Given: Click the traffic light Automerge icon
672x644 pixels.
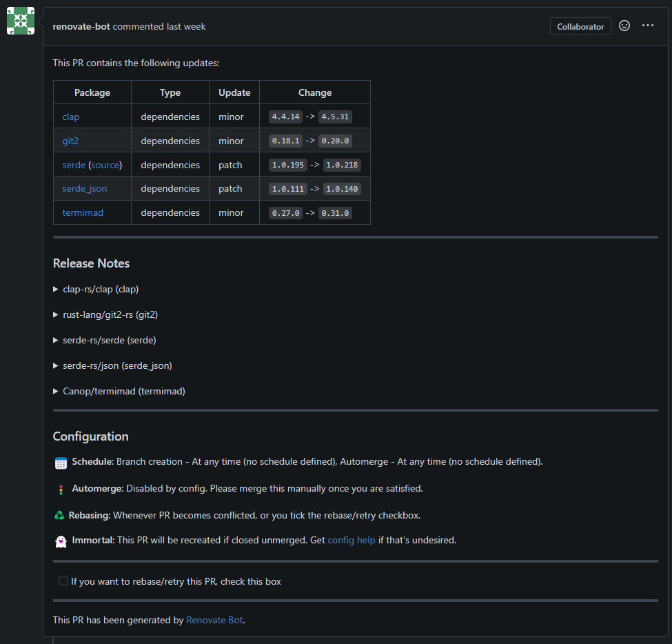Looking at the screenshot, I should (x=61, y=490).
